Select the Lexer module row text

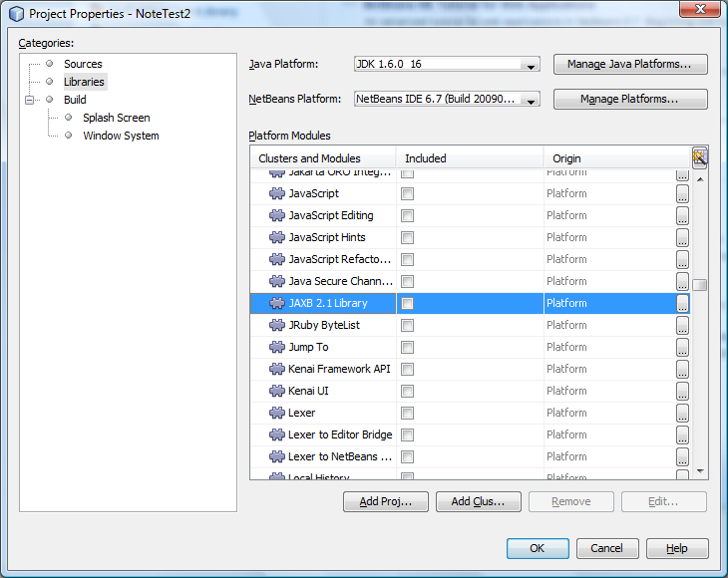pyautogui.click(x=301, y=413)
